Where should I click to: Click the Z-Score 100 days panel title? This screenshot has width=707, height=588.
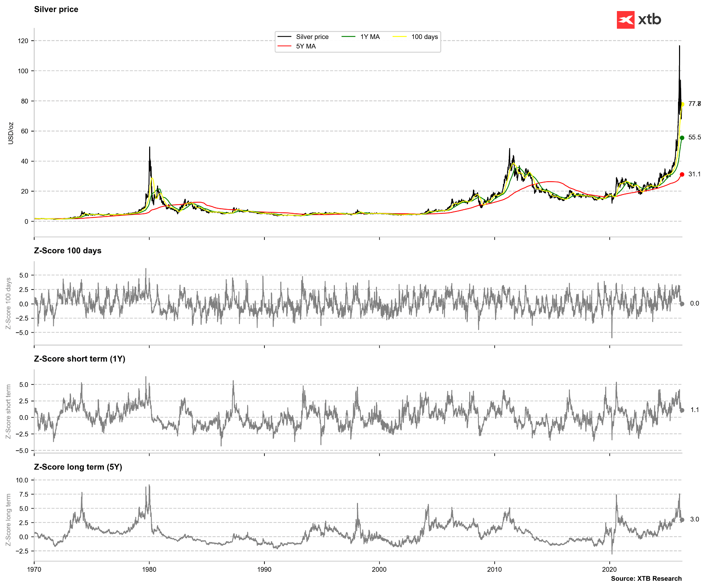(68, 251)
